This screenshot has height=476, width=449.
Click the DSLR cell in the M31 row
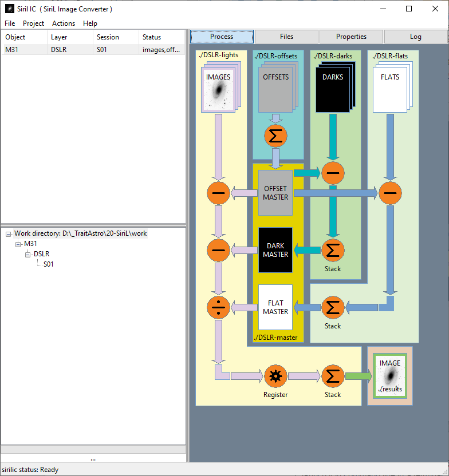coord(70,49)
